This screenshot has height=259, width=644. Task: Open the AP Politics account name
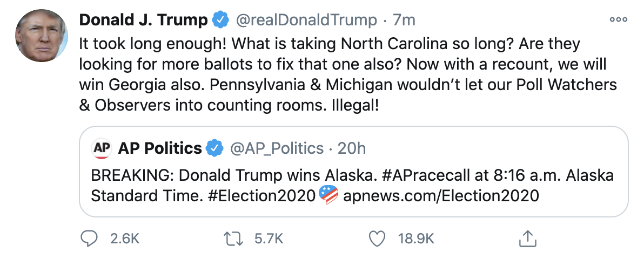(160, 148)
